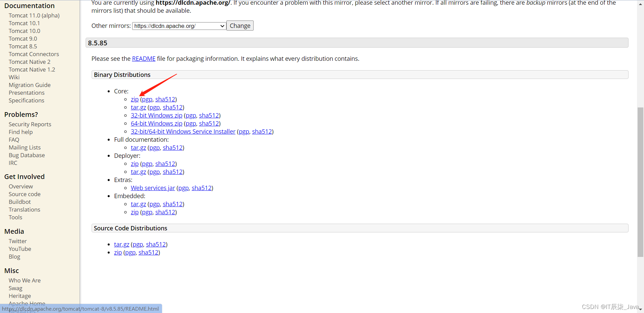644x313 pixels.
Task: Download 32-bit/64-bit Windows Service Installer
Action: (x=183, y=132)
